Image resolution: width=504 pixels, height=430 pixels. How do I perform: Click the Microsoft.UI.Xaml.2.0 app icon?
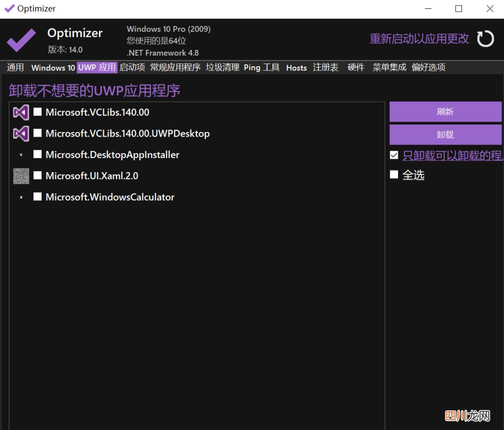tap(21, 176)
